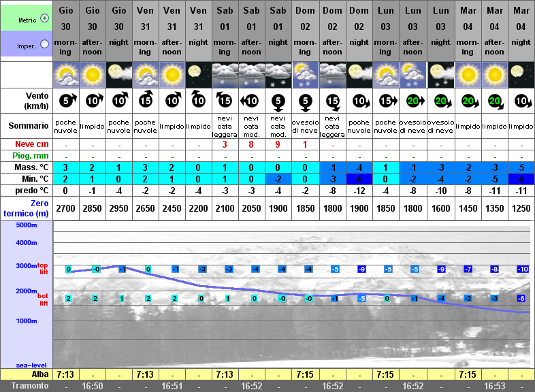Click freezing level value 1250
535x392 pixels.
coord(521,208)
